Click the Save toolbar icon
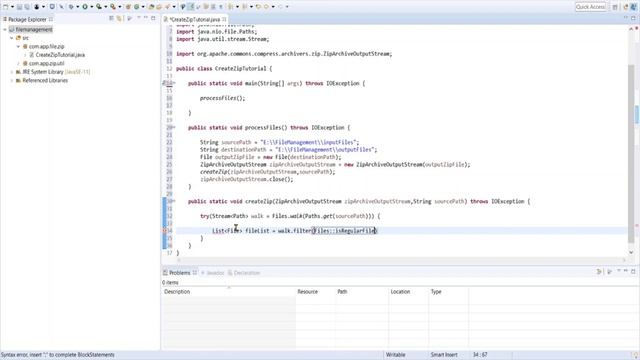Screen dimensions: 640x360 pos(19,7)
